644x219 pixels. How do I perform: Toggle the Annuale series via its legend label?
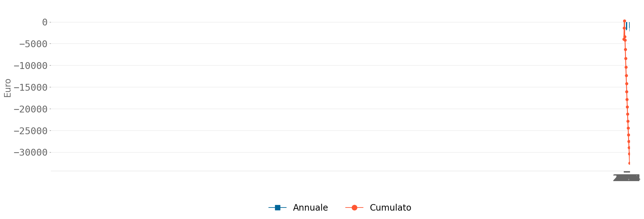pyautogui.click(x=310, y=208)
